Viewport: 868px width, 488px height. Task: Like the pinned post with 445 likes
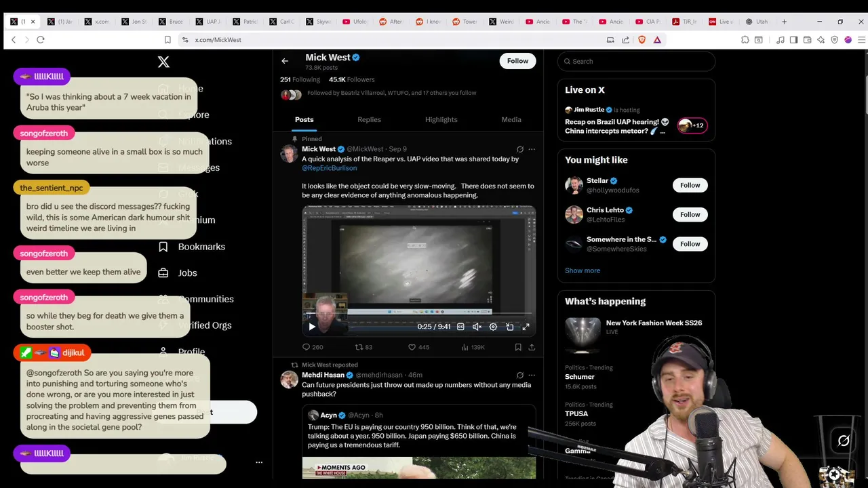[418, 347]
